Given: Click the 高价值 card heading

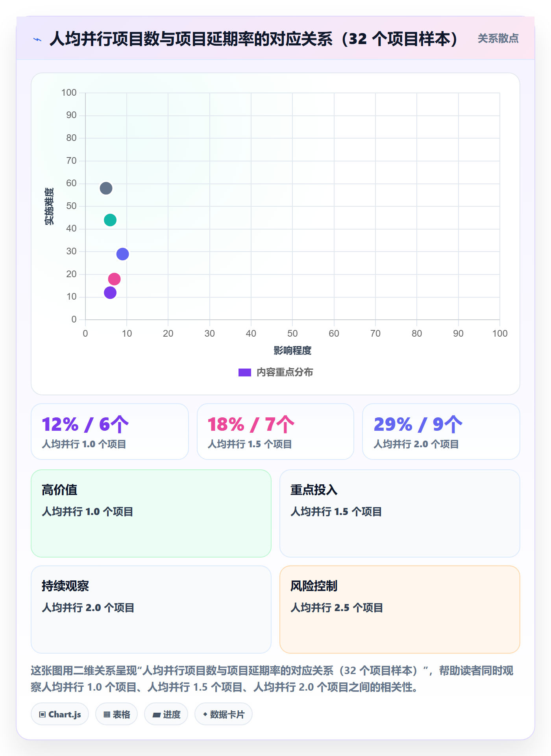Looking at the screenshot, I should (x=59, y=490).
